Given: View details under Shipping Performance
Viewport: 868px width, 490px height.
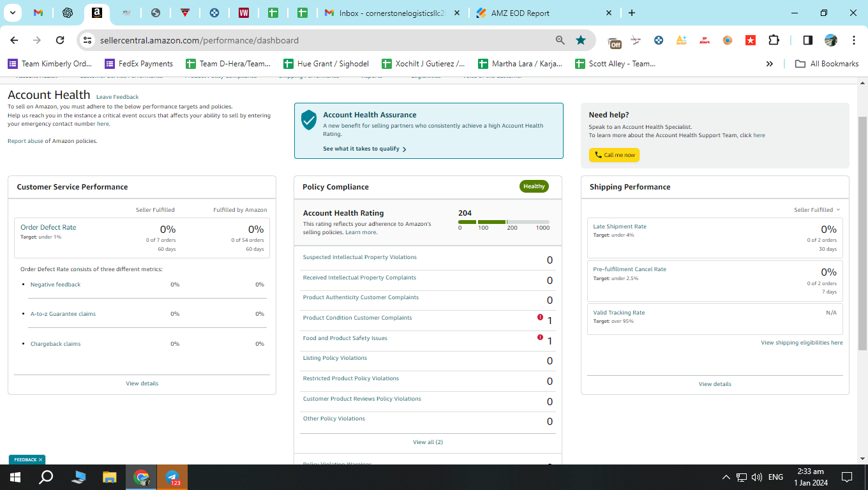Looking at the screenshot, I should [x=715, y=384].
